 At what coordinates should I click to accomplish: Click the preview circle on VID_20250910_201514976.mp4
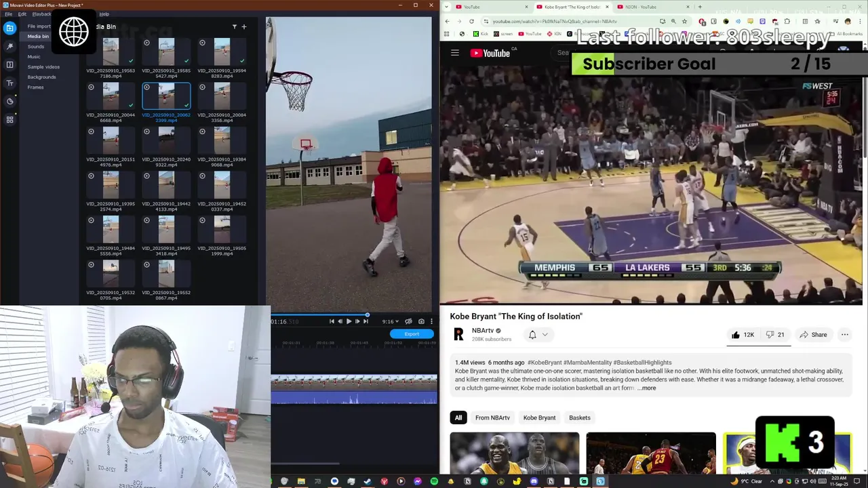[x=91, y=131]
